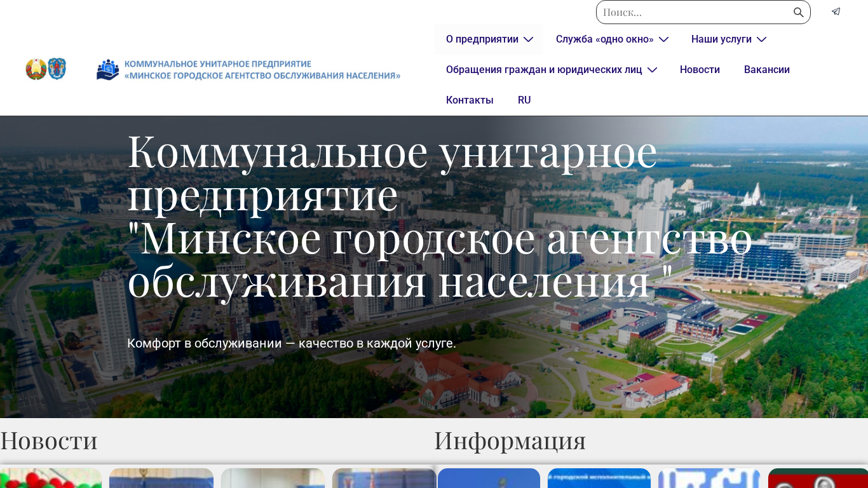
Task: Open the «О предприятии» menu item
Action: pyautogui.click(x=482, y=39)
